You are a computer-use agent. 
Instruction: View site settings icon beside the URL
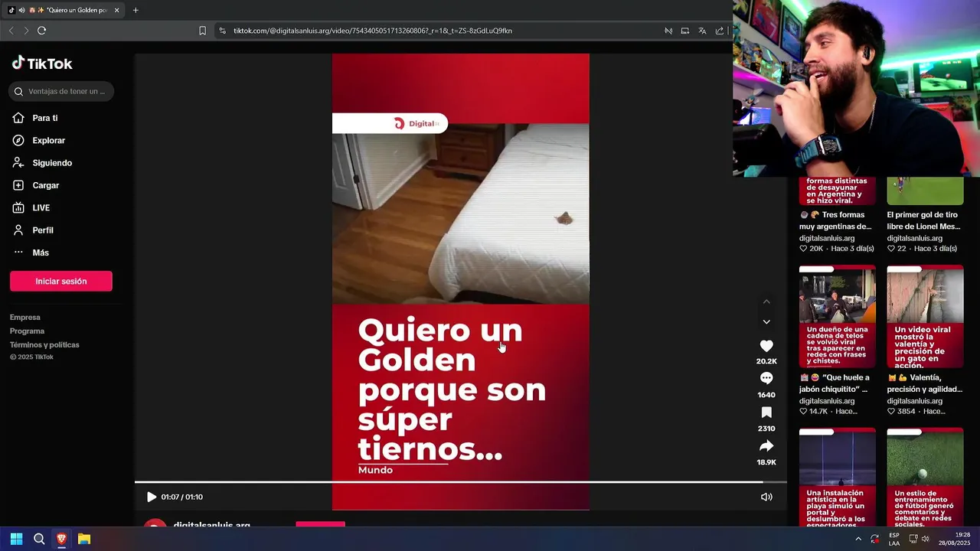pos(222,31)
